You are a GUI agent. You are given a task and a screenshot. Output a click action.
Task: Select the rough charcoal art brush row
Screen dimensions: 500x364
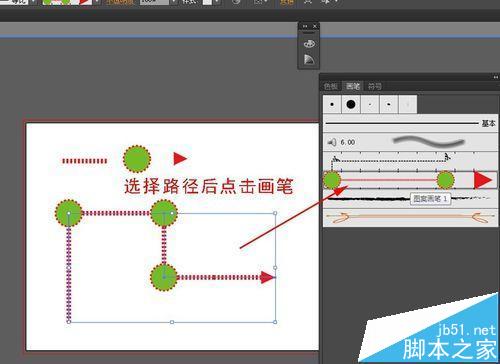[411, 199]
